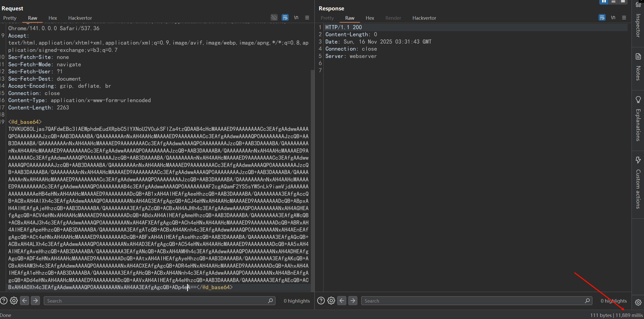The width and height of the screenshot is (644, 319).
Task: Open response Hackvertor tab
Action: coord(424,18)
